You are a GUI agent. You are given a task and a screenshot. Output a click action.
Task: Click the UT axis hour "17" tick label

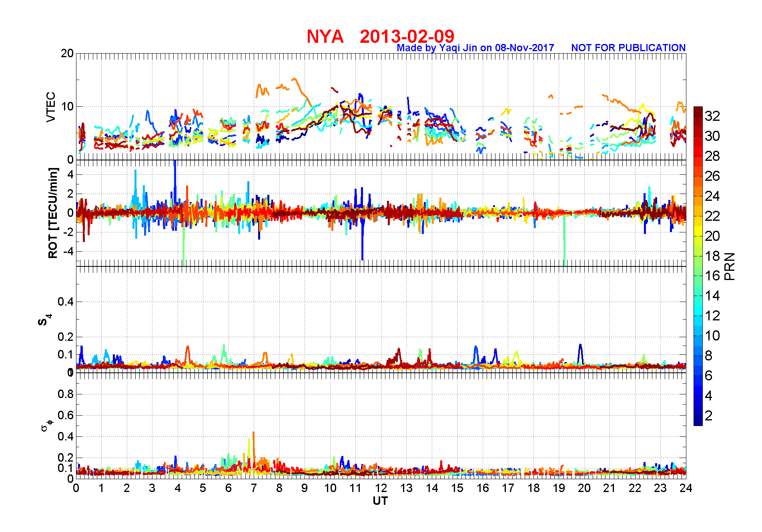(508, 488)
